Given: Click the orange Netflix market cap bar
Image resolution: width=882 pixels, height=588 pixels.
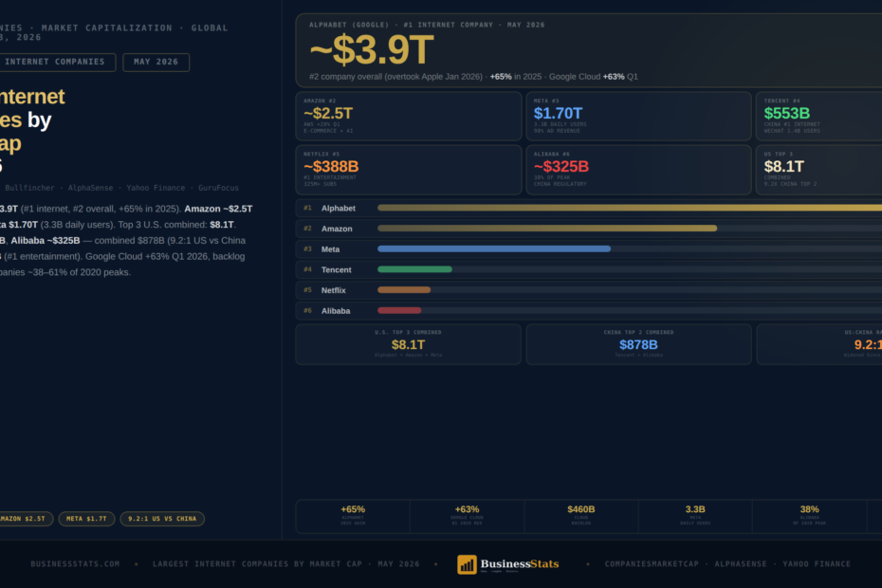Looking at the screenshot, I should pyautogui.click(x=404, y=290).
